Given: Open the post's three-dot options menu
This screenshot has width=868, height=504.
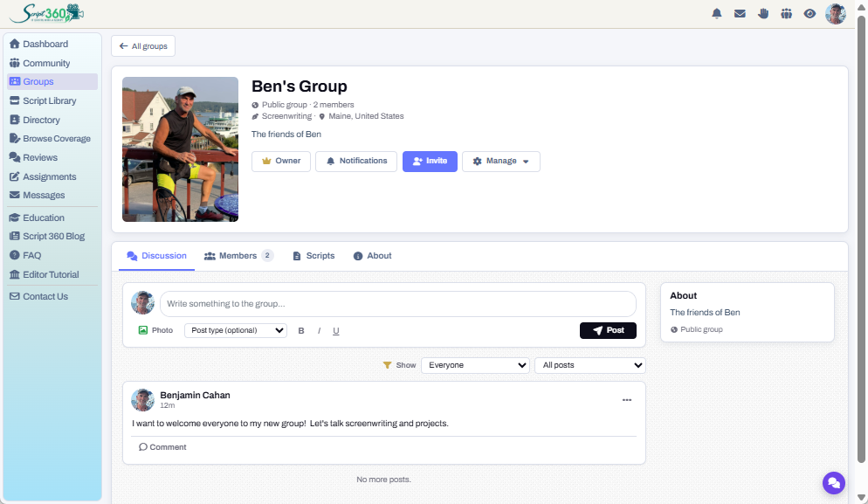Looking at the screenshot, I should (x=627, y=400).
